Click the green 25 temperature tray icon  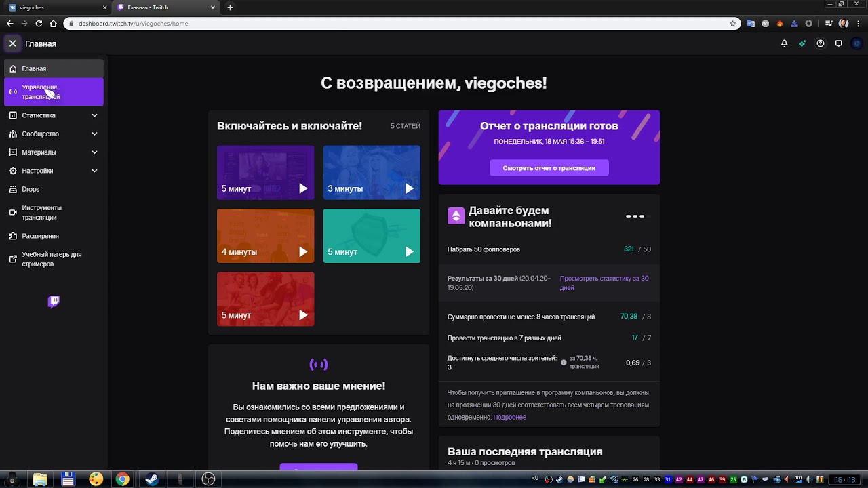733,480
